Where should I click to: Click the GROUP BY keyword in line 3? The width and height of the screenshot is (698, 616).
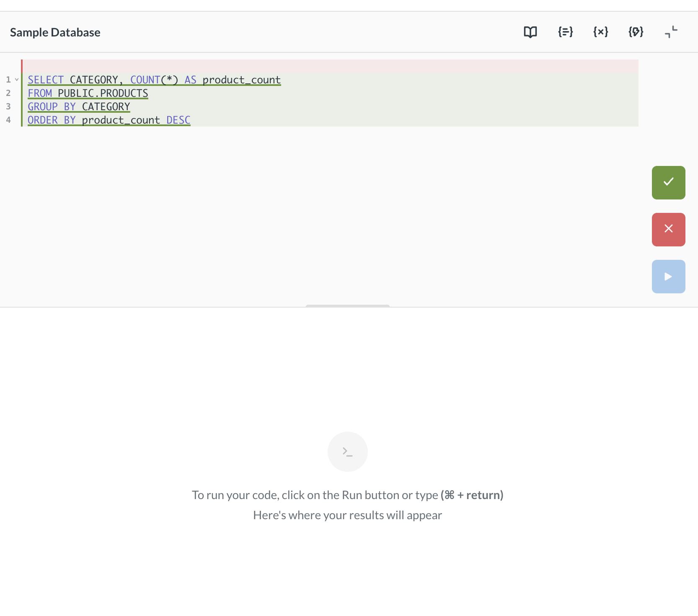[51, 106]
